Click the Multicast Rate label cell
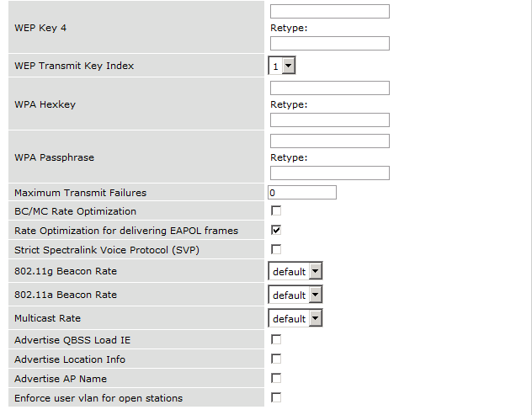 [136, 319]
